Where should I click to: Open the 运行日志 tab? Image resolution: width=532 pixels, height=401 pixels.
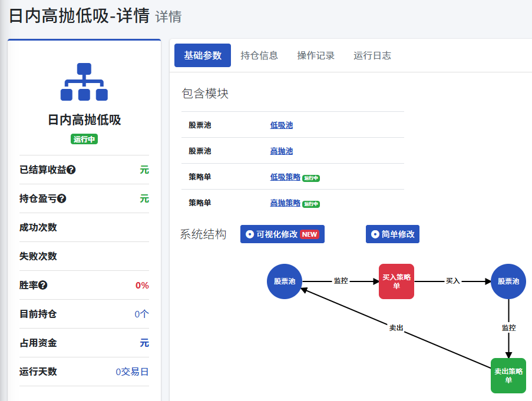click(372, 55)
